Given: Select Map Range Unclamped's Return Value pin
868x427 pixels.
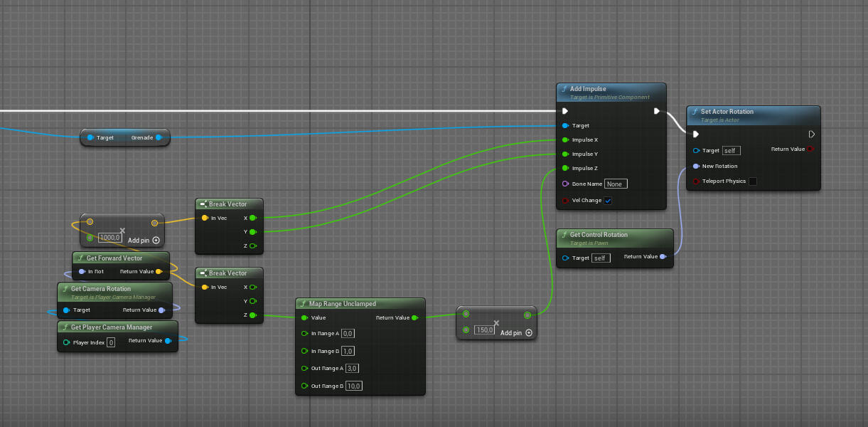Looking at the screenshot, I should 414,318.
